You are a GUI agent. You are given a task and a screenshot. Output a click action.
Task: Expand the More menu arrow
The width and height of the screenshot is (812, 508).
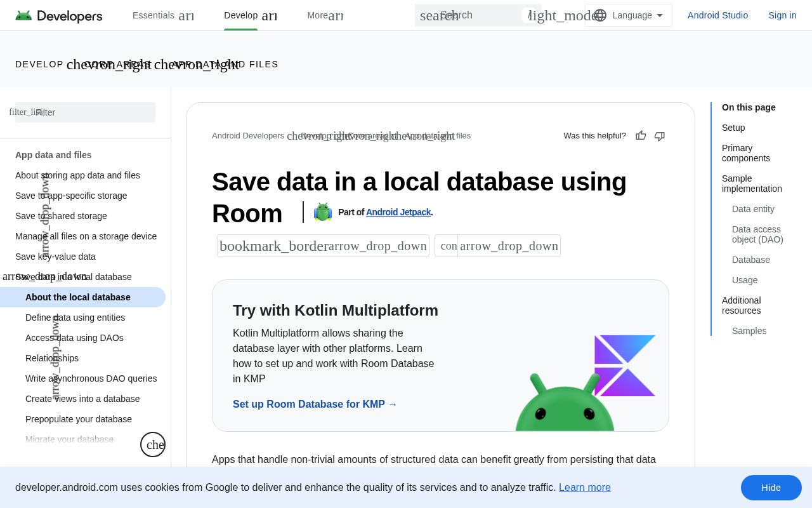tap(336, 15)
